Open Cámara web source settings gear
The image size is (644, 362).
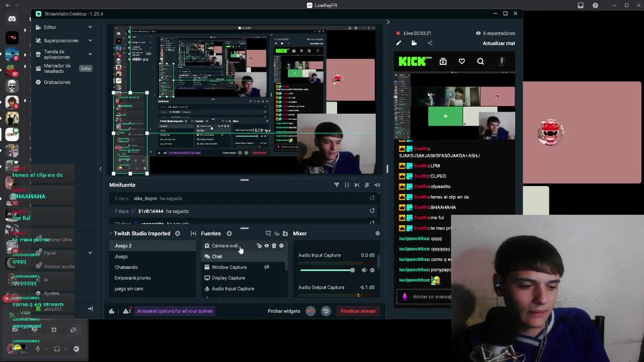click(x=281, y=246)
